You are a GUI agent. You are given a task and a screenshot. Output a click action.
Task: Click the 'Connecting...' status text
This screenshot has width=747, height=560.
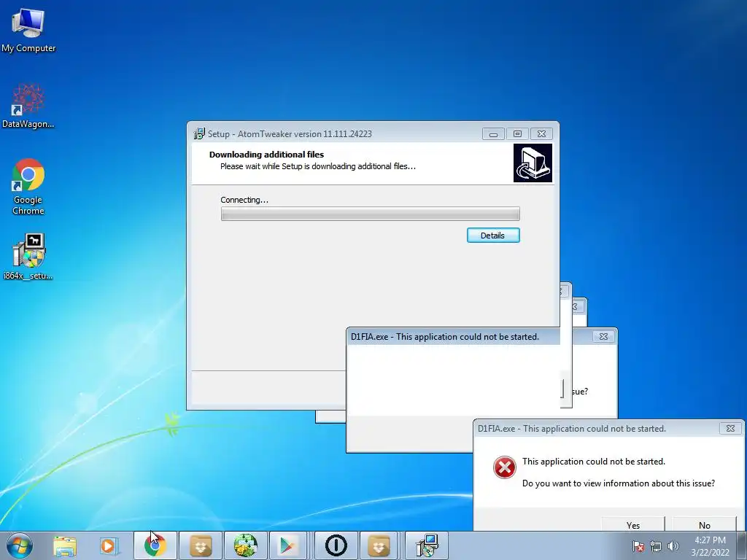[x=244, y=200]
